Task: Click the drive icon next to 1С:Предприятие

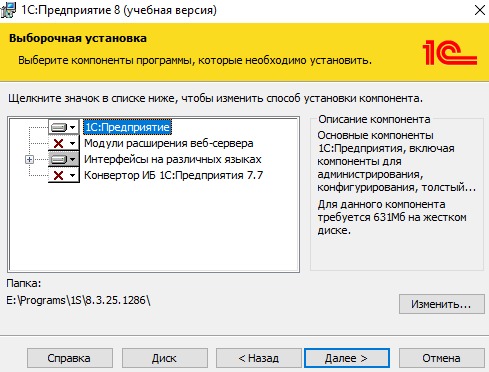Action: (x=59, y=127)
